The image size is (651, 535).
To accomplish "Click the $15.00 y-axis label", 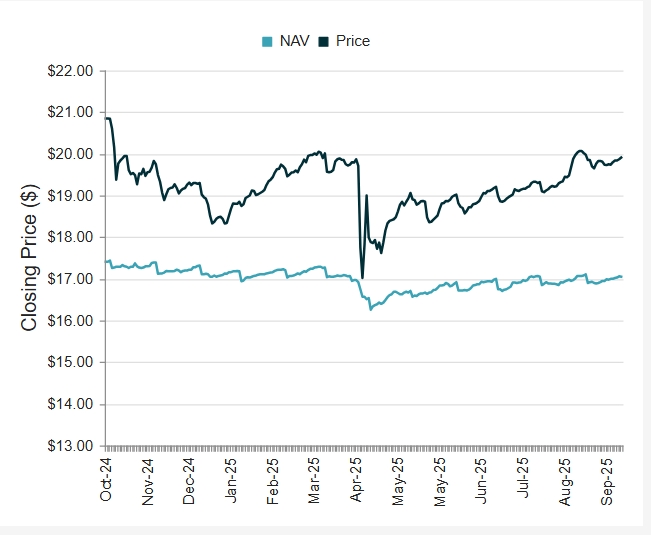I will [x=70, y=362].
